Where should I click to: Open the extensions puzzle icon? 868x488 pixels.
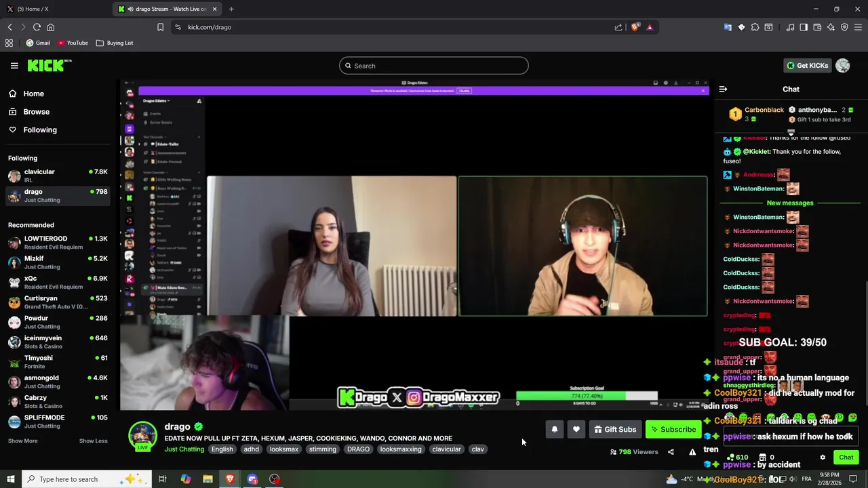click(x=755, y=27)
